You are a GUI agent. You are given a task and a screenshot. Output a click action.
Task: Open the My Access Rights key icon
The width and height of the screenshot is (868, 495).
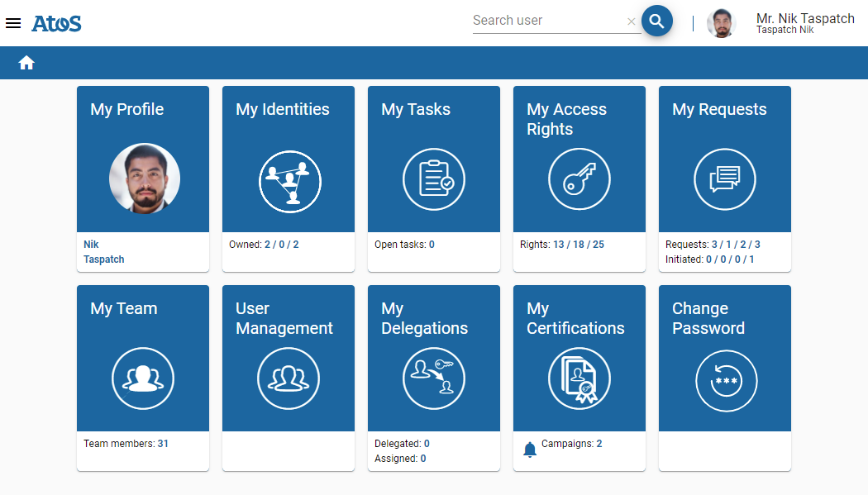579,179
